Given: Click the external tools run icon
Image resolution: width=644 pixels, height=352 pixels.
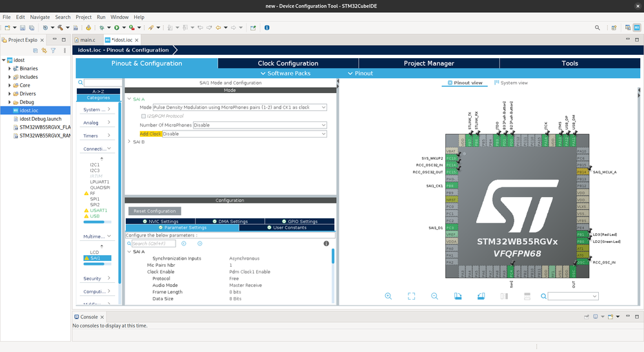Looking at the screenshot, I should [132, 28].
